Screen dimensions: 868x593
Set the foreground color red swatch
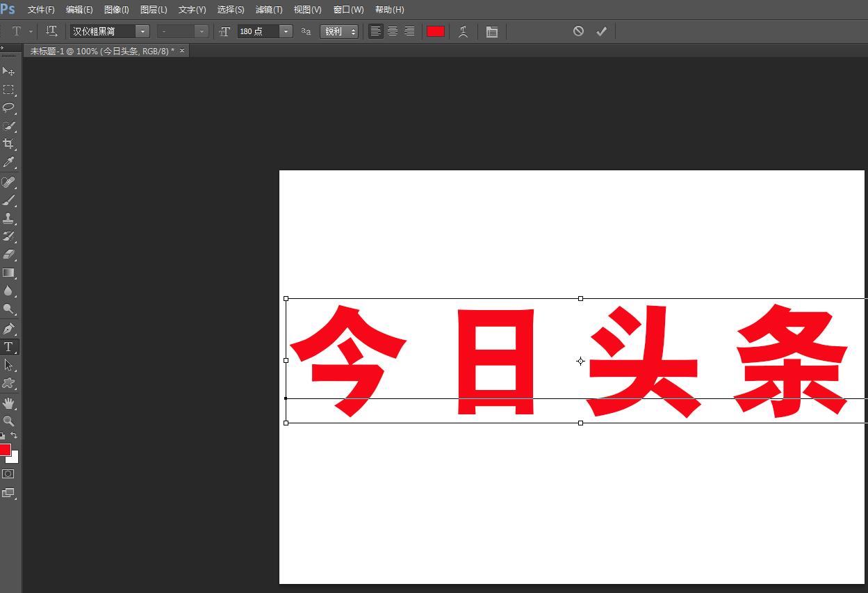click(x=5, y=449)
